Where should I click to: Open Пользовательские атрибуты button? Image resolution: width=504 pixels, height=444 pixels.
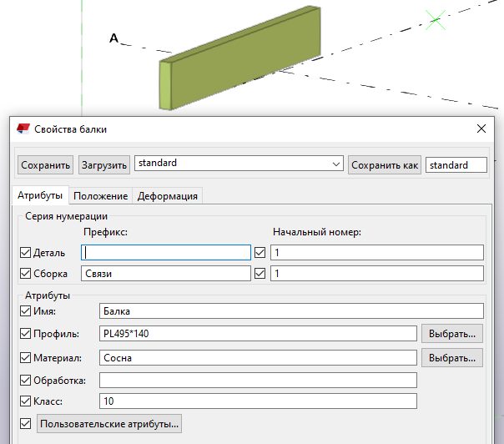click(x=109, y=424)
